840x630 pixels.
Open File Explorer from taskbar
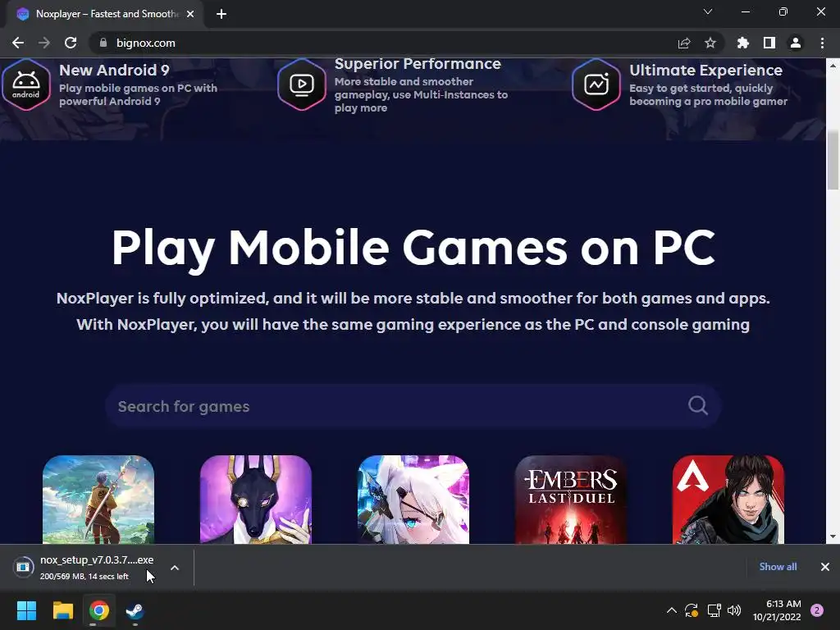pos(62,610)
